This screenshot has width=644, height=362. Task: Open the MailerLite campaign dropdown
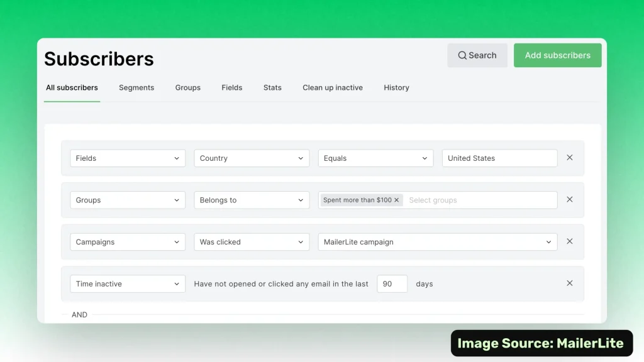click(x=438, y=242)
